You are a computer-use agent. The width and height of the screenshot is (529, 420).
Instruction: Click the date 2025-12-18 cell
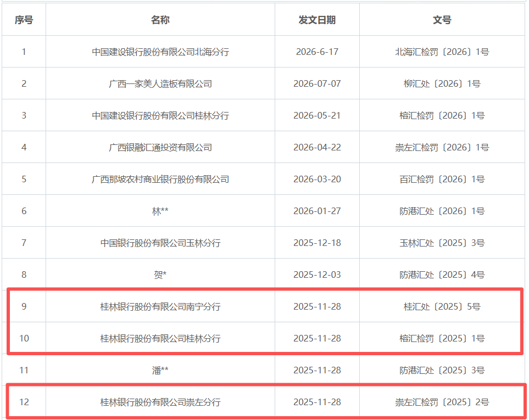point(317,243)
